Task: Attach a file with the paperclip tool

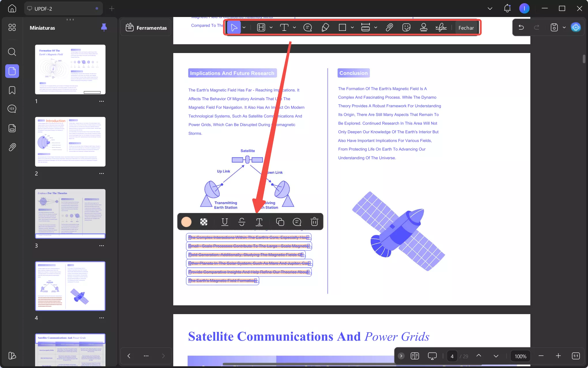Action: click(389, 27)
